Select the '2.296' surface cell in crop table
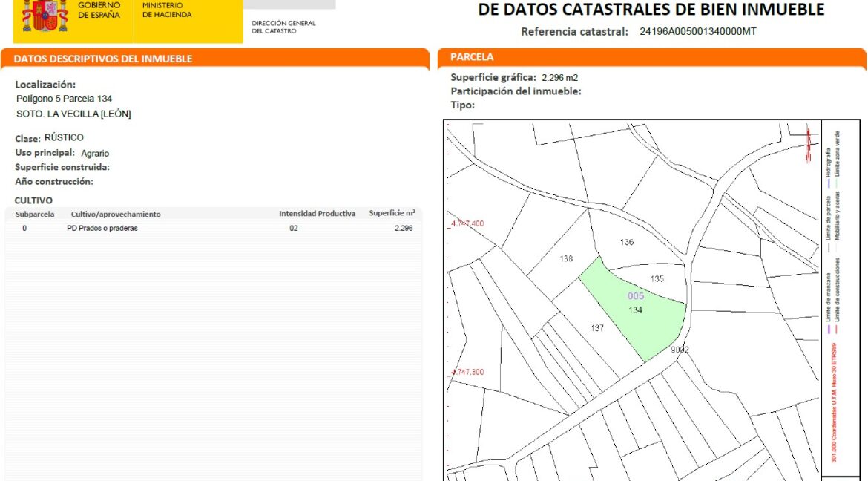The height and width of the screenshot is (481, 868). (x=404, y=229)
